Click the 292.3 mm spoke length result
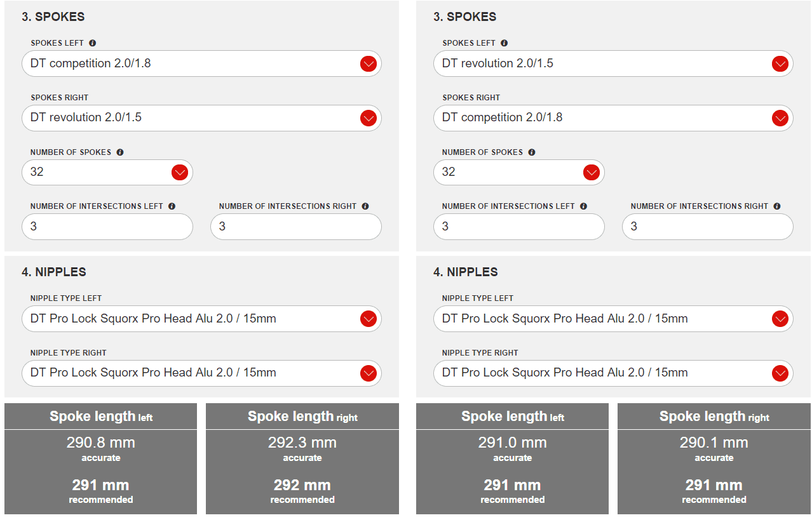Image resolution: width=812 pixels, height=520 pixels. (302, 443)
